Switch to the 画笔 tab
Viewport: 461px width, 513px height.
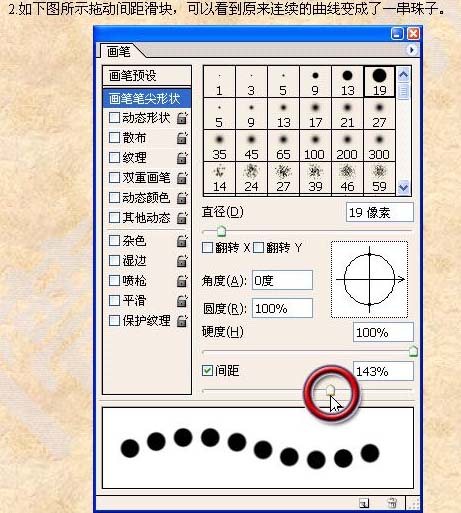pos(119,52)
